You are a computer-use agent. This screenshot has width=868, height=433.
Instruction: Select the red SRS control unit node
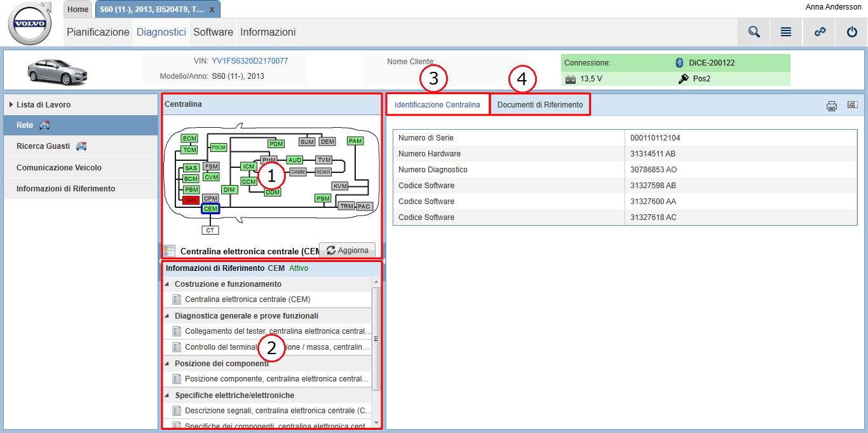coord(191,200)
